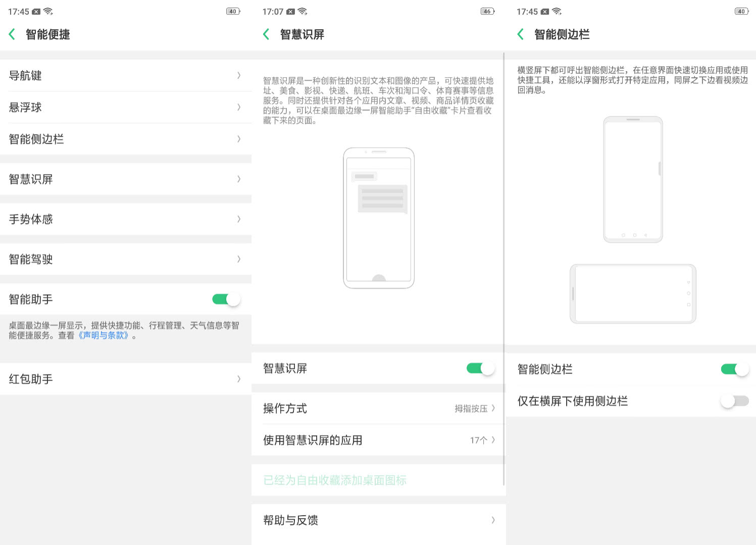
Task: Turn off 智慧识屏 switch
Action: (x=480, y=368)
